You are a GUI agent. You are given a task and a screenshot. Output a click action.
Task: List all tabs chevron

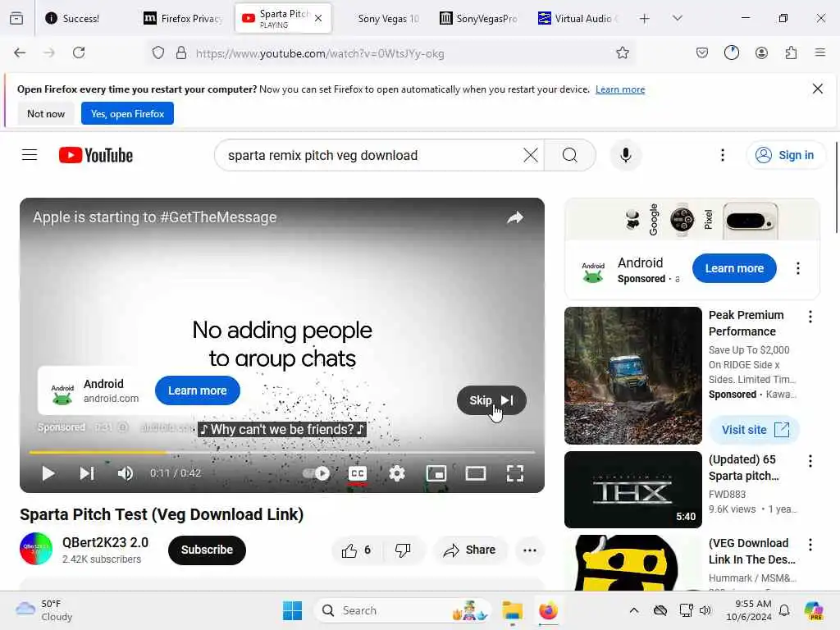[x=678, y=18]
